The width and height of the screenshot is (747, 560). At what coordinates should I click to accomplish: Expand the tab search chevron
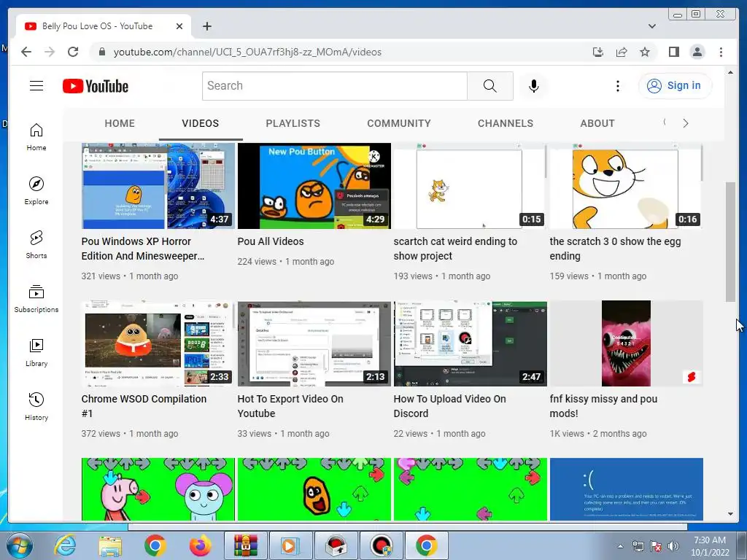point(651,26)
